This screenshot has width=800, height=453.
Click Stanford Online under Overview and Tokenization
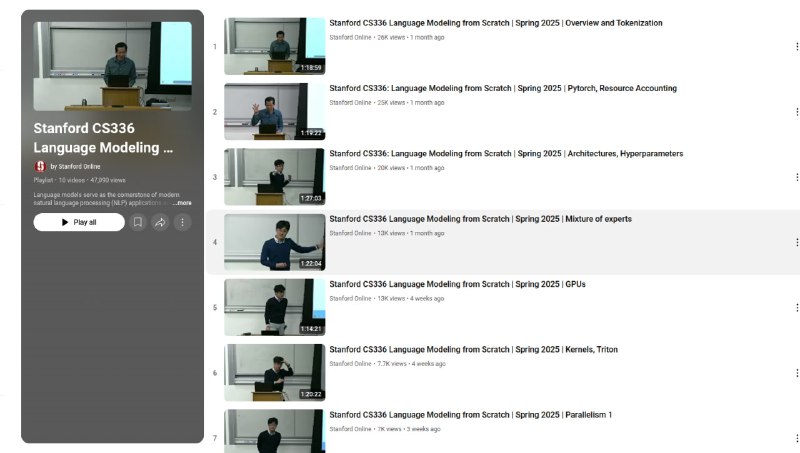coord(350,37)
